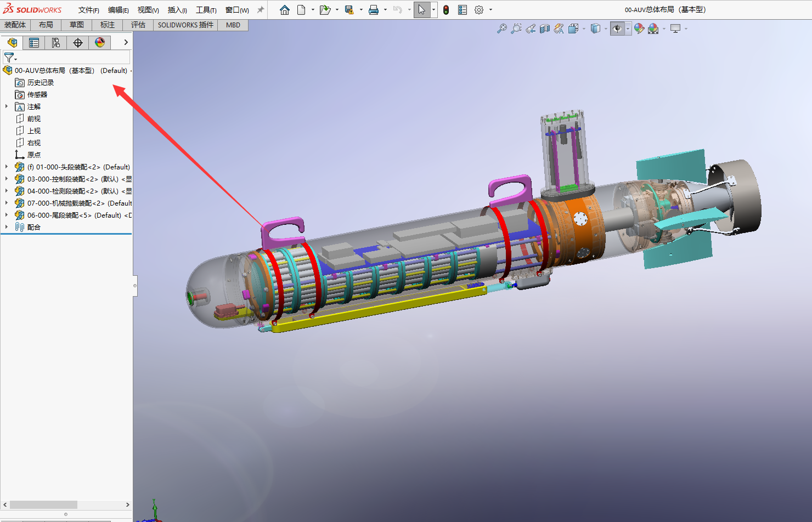Click Apply Scene icon

pyautogui.click(x=653, y=29)
